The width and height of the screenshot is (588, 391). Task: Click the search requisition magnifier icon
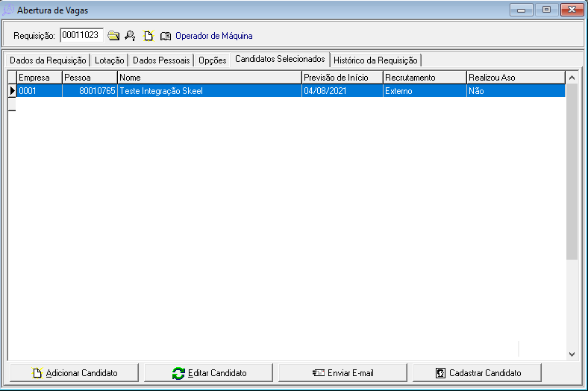click(x=130, y=35)
